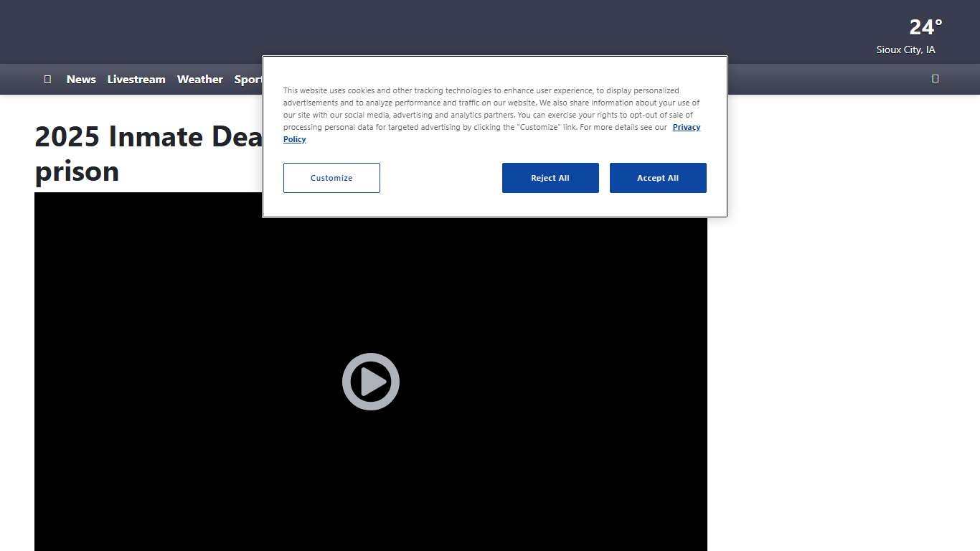
Task: Click Customize in the cookie dialog
Action: pos(331,178)
